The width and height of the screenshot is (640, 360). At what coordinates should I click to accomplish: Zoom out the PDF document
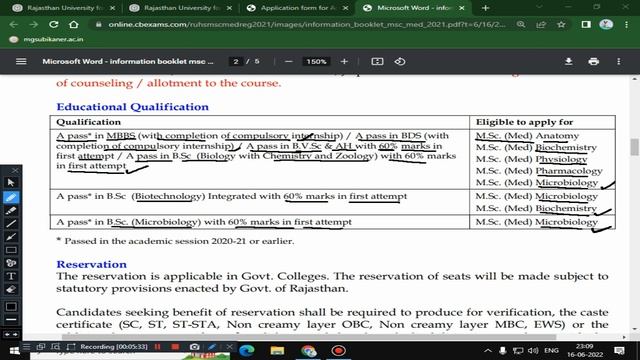(x=289, y=61)
